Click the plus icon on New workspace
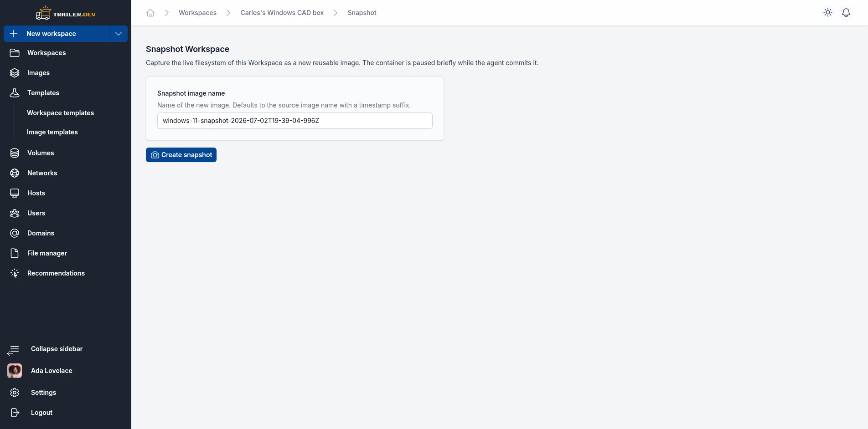Image resolution: width=868 pixels, height=429 pixels. (x=14, y=34)
